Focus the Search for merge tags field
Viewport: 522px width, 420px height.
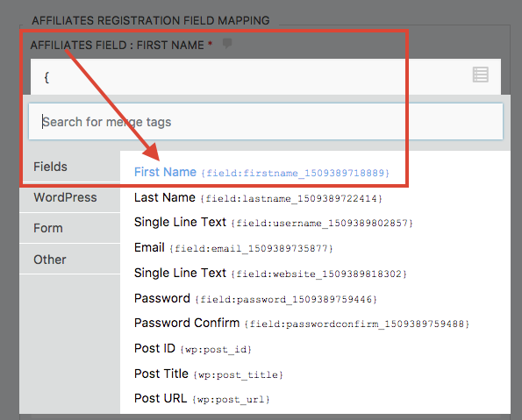click(266, 122)
